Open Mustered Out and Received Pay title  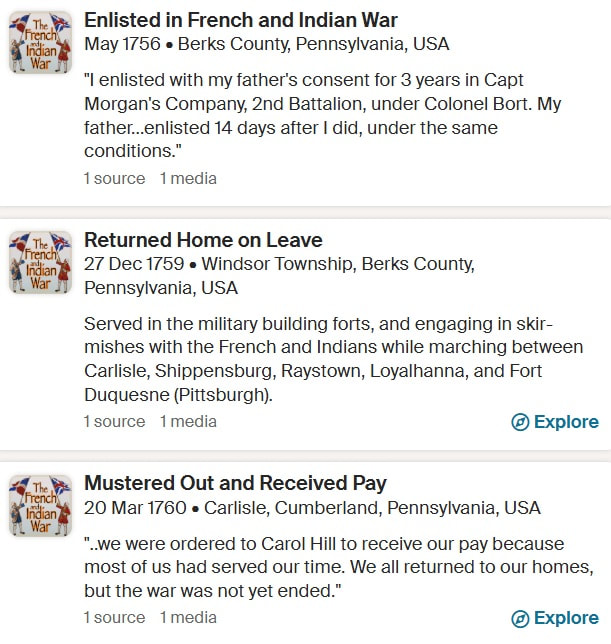click(x=235, y=483)
